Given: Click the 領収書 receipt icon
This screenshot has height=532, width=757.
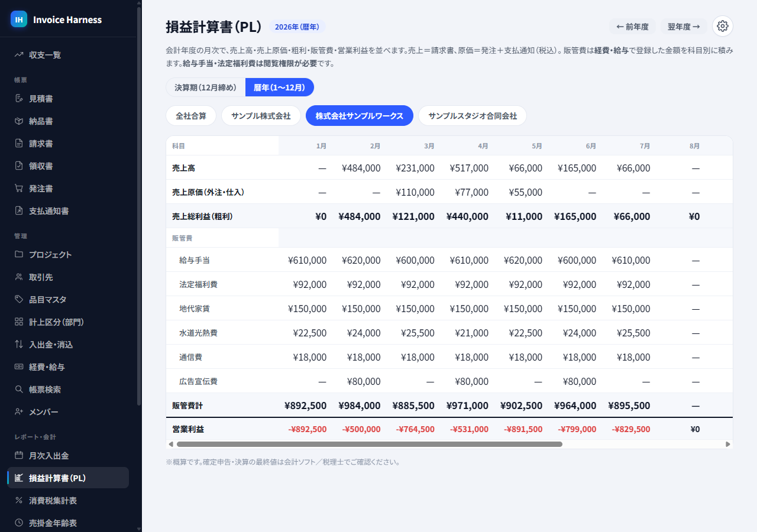Looking at the screenshot, I should (19, 166).
